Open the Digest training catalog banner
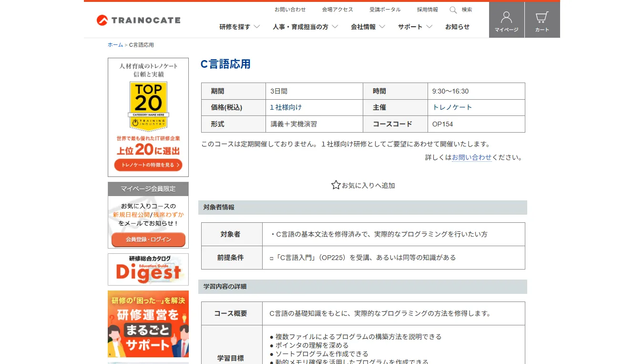Image resolution: width=644 pixels, height=364 pixels. point(148,270)
